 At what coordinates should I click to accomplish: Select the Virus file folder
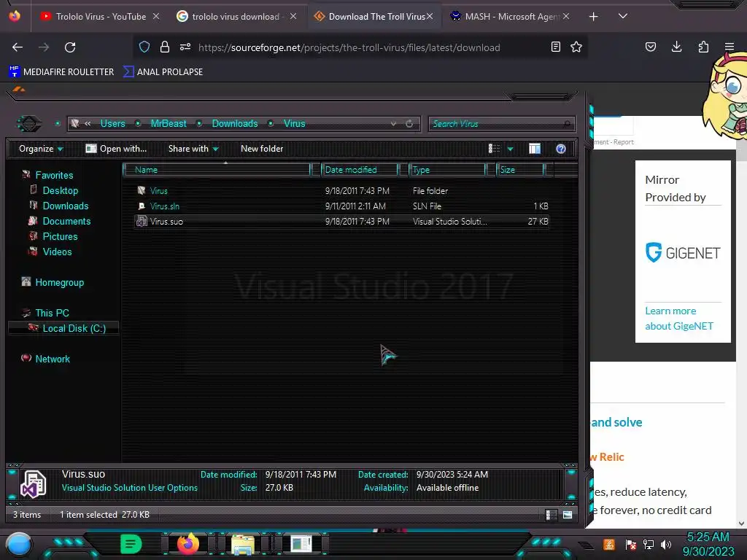pos(342,190)
